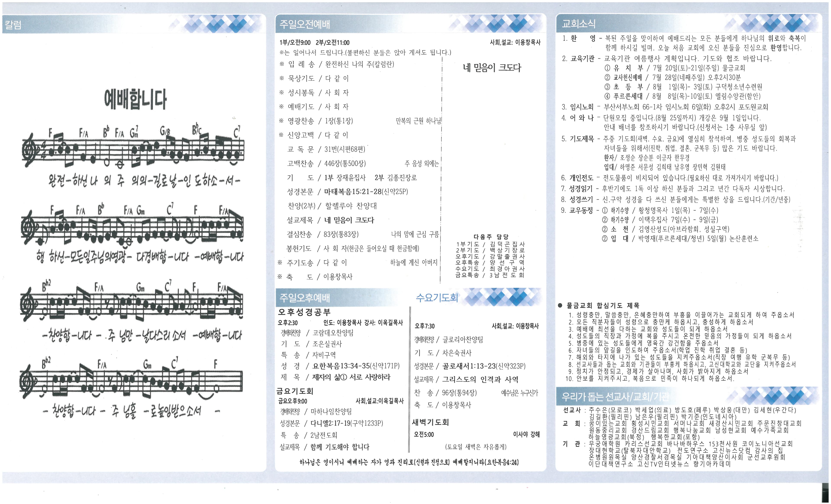Select '조은실권사' in the afternoon 기도 row
The width and height of the screenshot is (831, 504).
pos(327,344)
